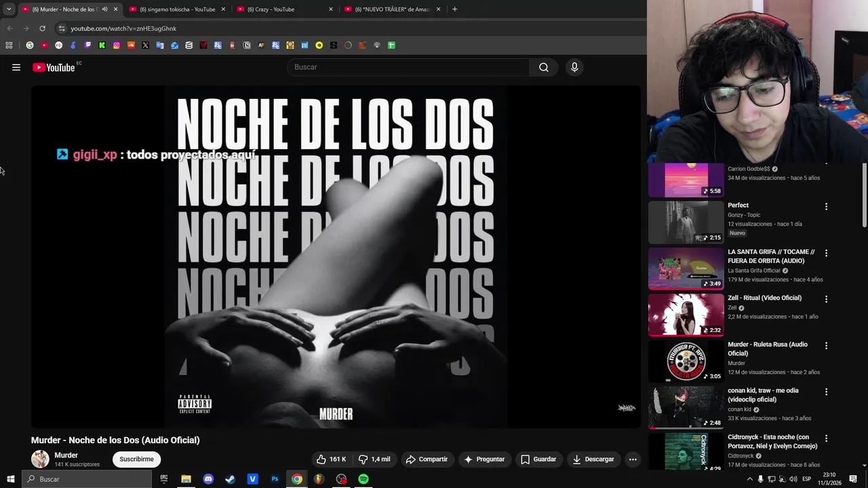Open the Murder channel avatar
The height and width of the screenshot is (488, 868).
(x=40, y=459)
